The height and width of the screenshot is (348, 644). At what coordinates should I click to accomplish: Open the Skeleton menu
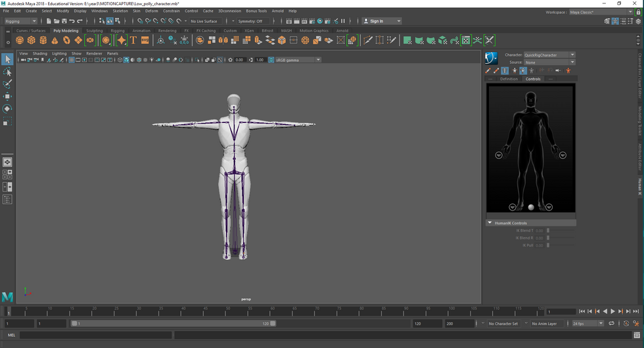click(120, 11)
